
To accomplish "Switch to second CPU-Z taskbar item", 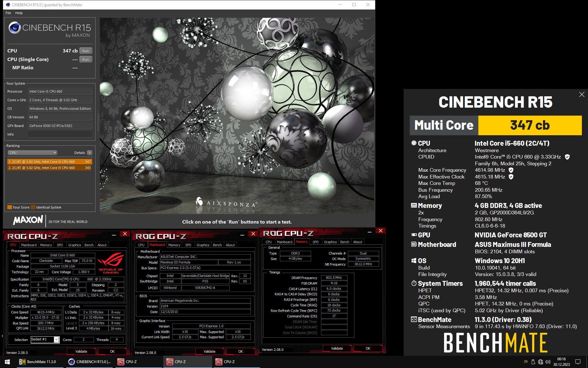I will coord(187,362).
